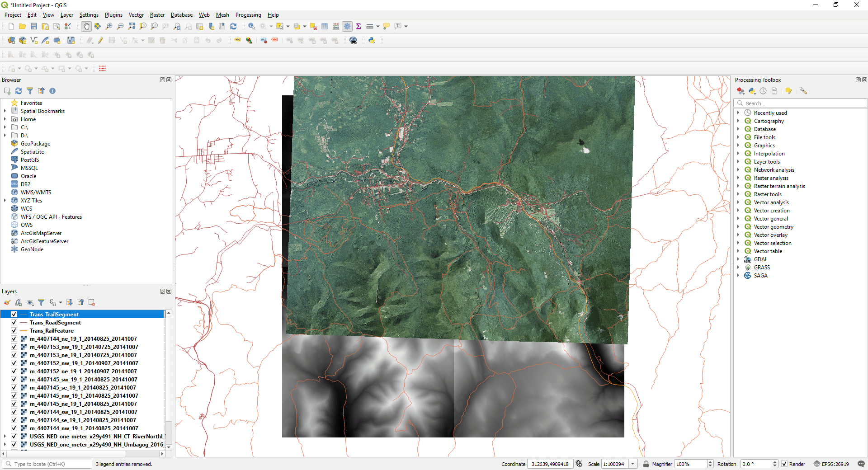
Task: Click the lock scale icon in status bar
Action: pyautogui.click(x=646, y=464)
